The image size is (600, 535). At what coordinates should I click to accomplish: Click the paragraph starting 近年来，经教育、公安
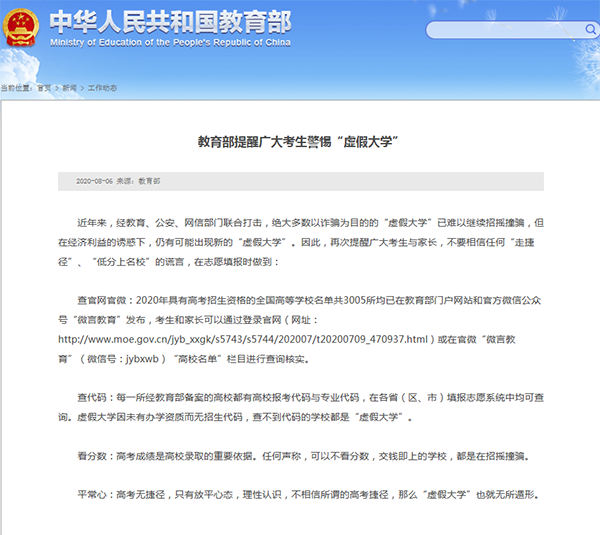point(301,242)
